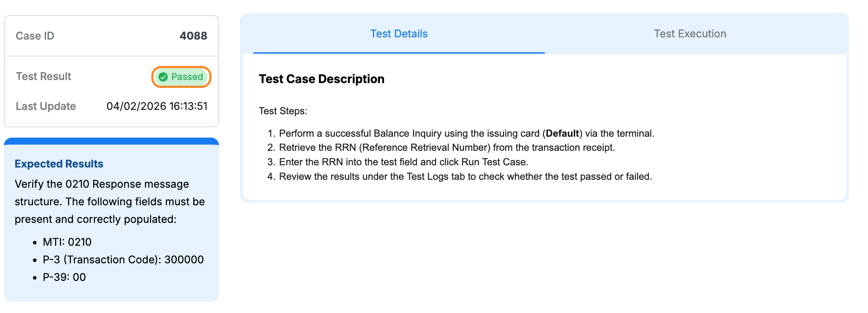
Task: Click the Test Case Description heading
Action: click(x=321, y=79)
